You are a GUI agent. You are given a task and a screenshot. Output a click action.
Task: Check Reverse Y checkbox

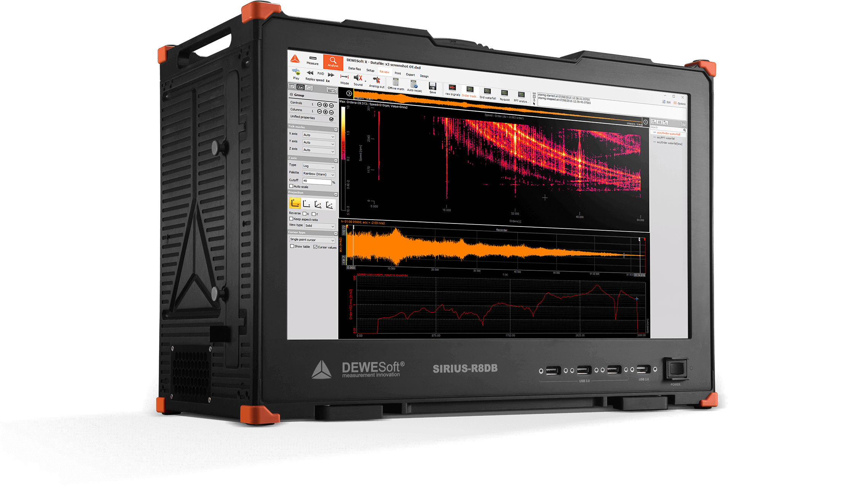pyautogui.click(x=313, y=214)
